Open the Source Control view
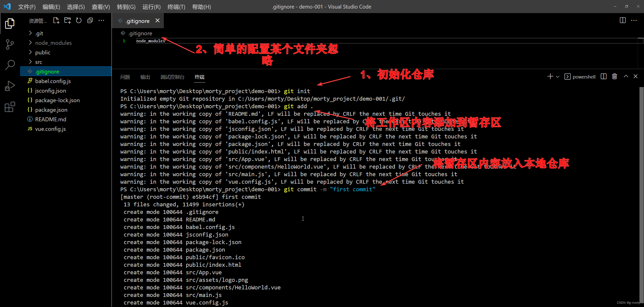Image resolution: width=644 pixels, height=307 pixels. pyautogui.click(x=10, y=44)
